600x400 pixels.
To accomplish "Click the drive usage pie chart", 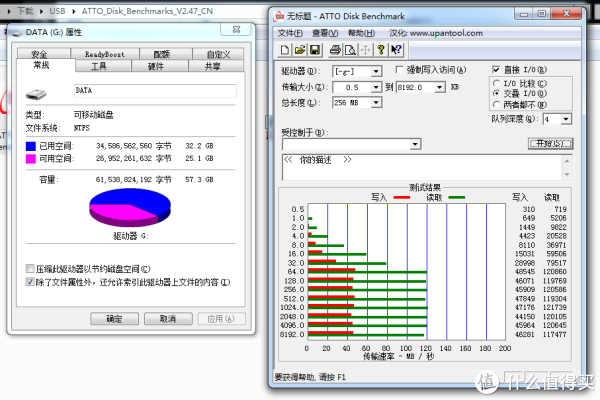I will coord(130,208).
